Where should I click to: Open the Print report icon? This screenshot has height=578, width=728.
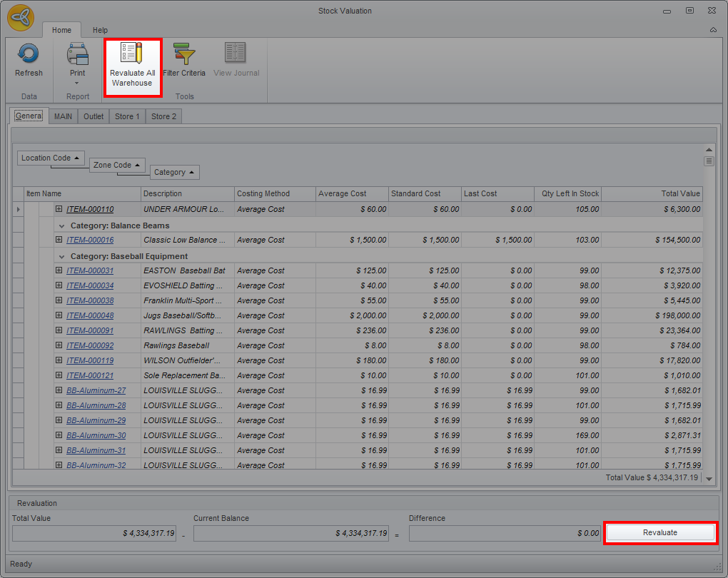click(x=77, y=54)
